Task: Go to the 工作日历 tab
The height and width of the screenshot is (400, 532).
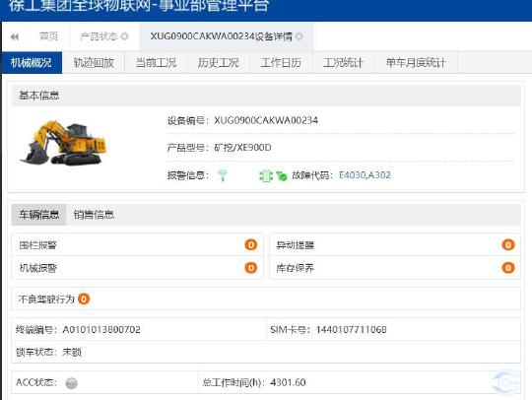Action: pyautogui.click(x=281, y=63)
